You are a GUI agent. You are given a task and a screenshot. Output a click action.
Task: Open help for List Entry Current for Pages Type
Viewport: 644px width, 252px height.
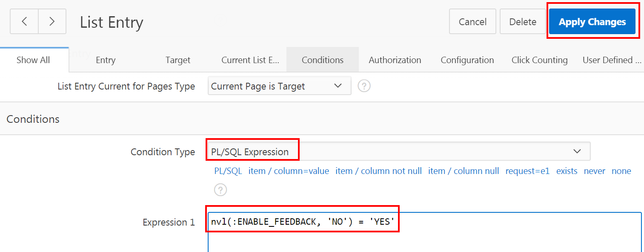(x=364, y=86)
